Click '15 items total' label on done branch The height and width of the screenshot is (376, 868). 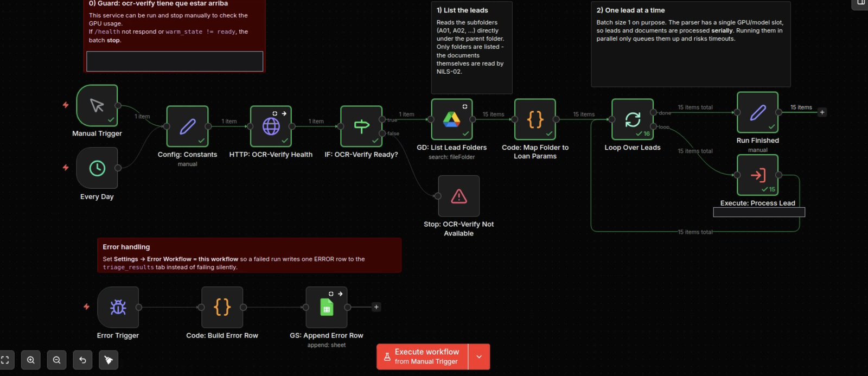click(x=695, y=107)
